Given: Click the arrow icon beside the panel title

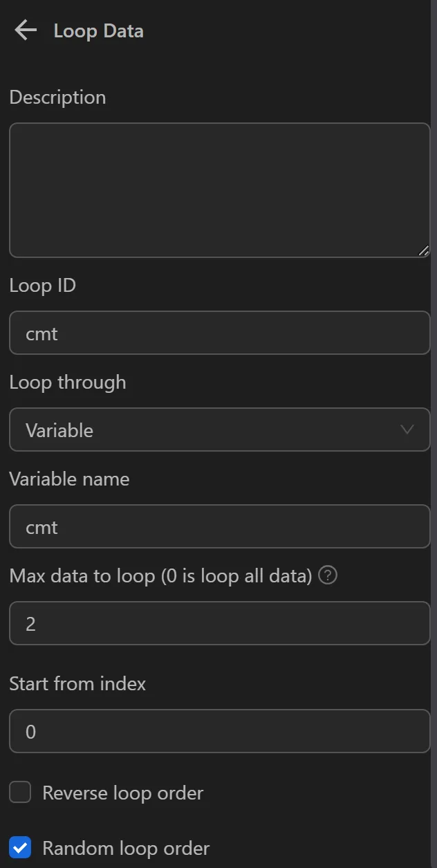Looking at the screenshot, I should tap(25, 30).
